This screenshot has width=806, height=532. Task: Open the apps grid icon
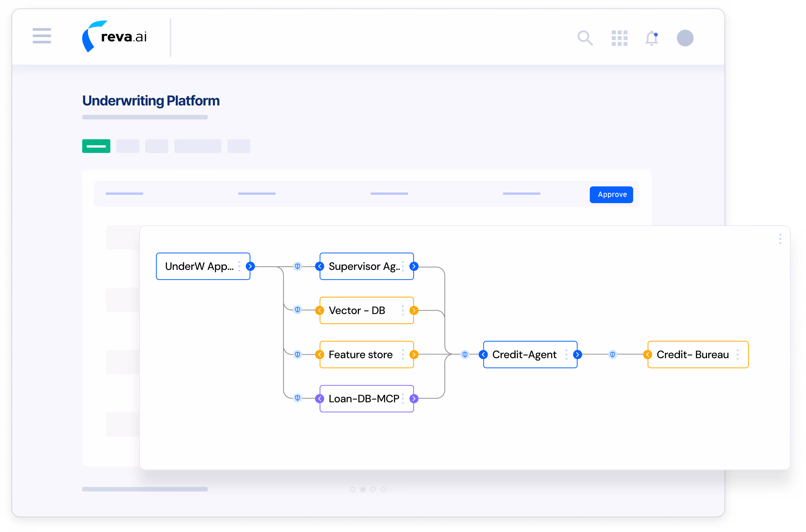point(619,38)
